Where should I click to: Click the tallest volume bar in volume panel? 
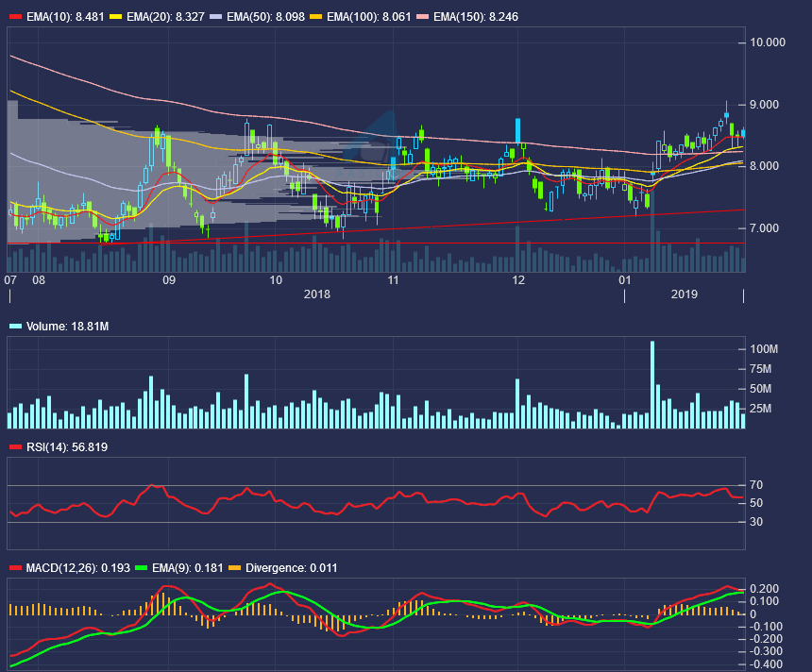coord(652,384)
